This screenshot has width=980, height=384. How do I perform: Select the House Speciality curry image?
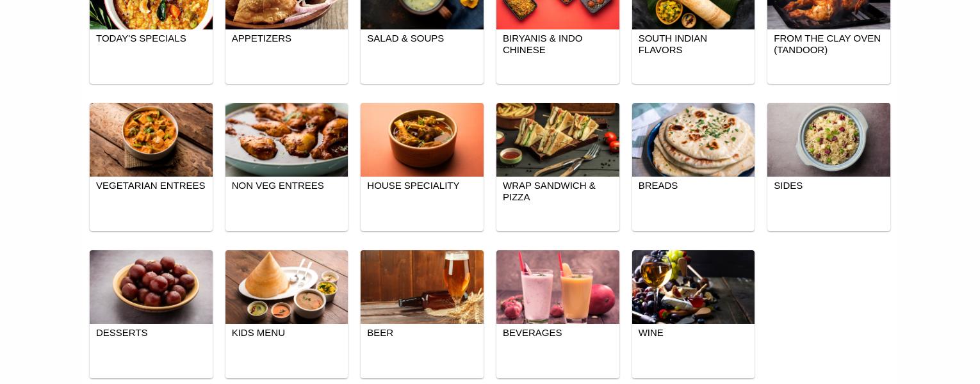click(422, 140)
